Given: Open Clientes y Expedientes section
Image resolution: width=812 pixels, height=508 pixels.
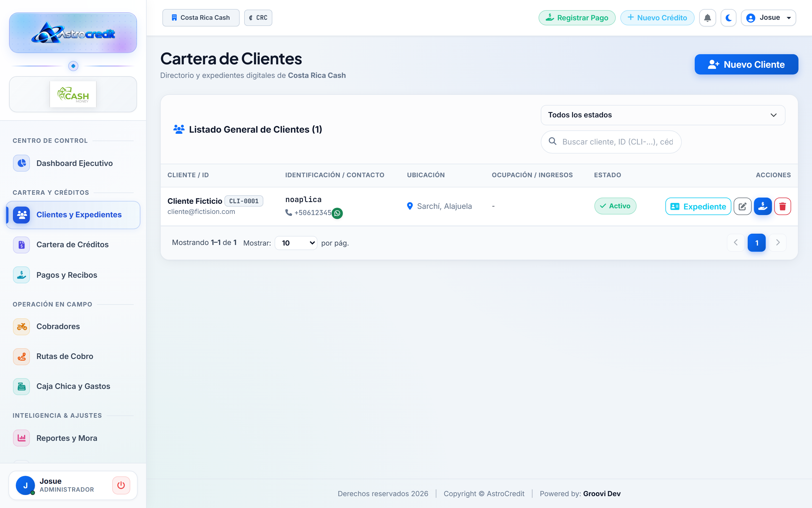Looking at the screenshot, I should coord(73,215).
